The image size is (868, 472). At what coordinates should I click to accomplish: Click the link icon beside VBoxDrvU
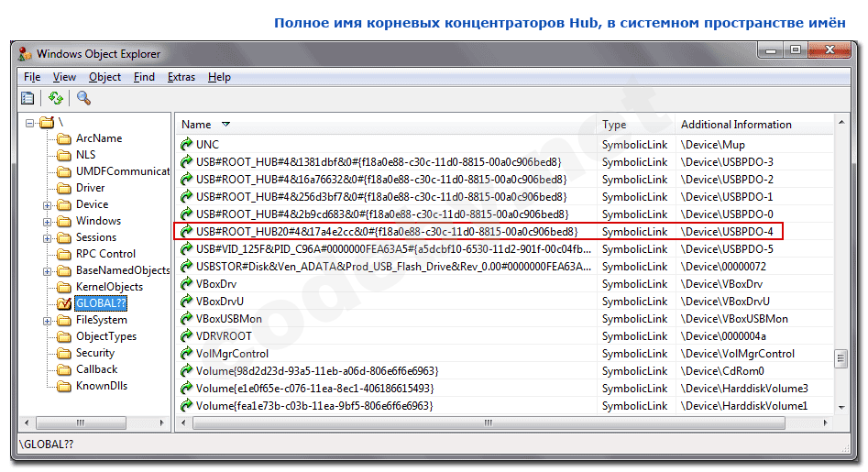pyautogui.click(x=187, y=302)
